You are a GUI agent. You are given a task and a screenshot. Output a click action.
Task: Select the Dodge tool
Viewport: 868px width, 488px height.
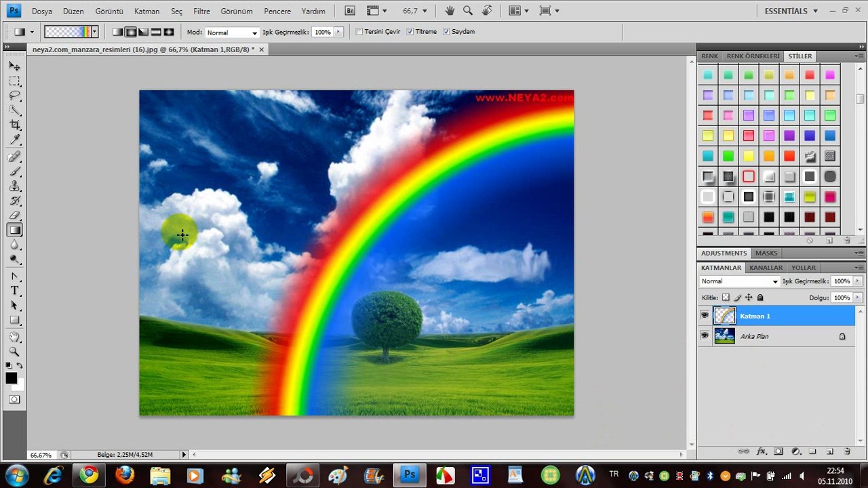tap(14, 260)
